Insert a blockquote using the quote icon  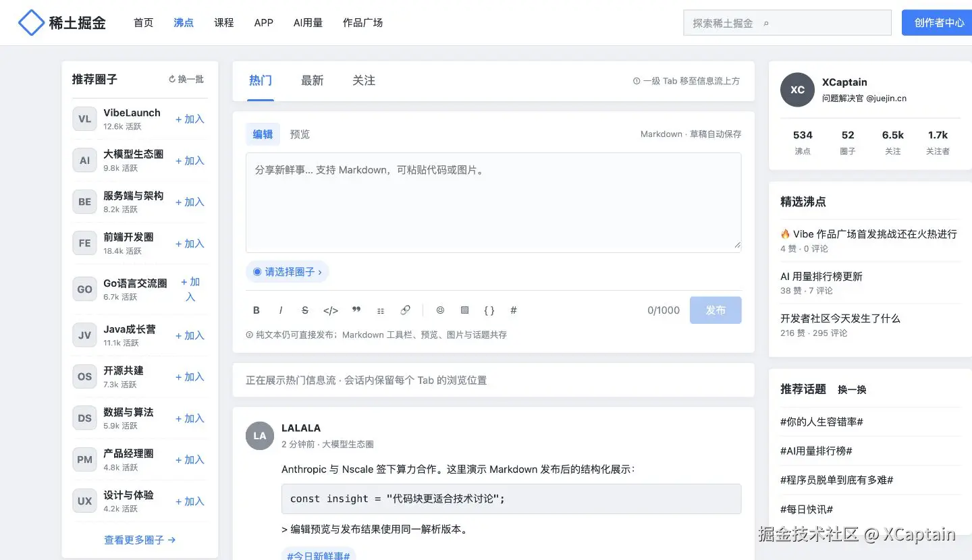[356, 310]
